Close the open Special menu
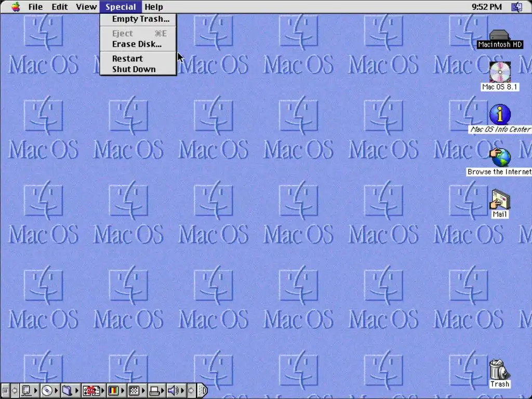 point(121,7)
